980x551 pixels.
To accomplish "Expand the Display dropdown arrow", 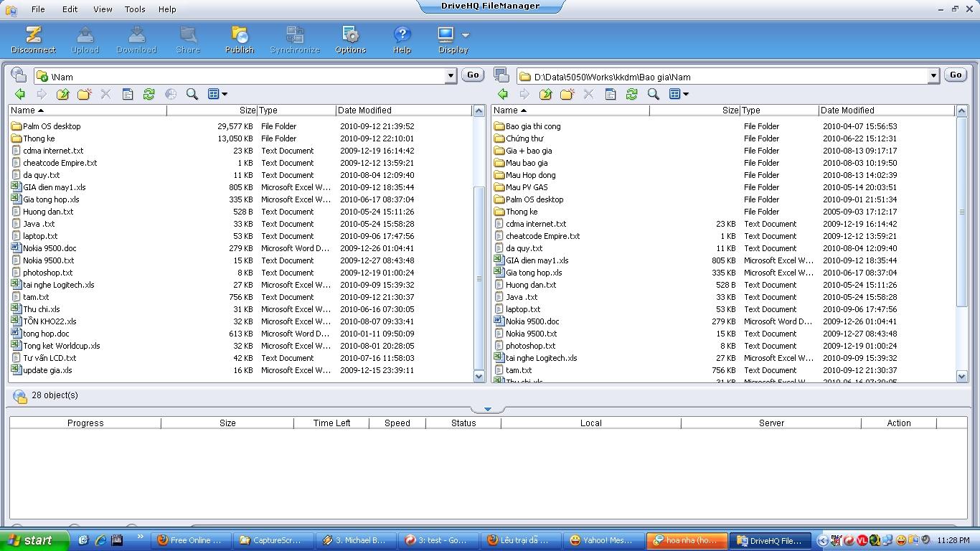I will (465, 34).
